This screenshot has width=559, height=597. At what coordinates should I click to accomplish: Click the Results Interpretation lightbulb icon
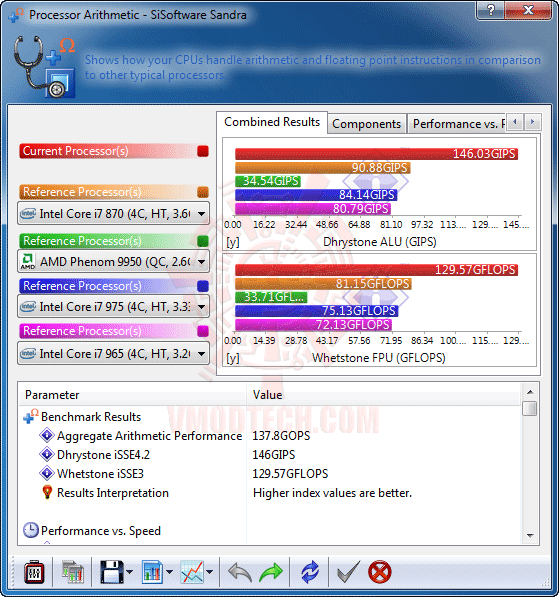pyautogui.click(x=47, y=492)
